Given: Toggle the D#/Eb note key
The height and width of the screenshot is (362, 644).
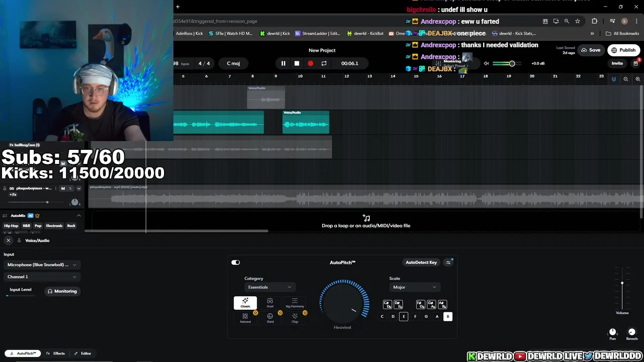Looking at the screenshot, I should tap(398, 305).
